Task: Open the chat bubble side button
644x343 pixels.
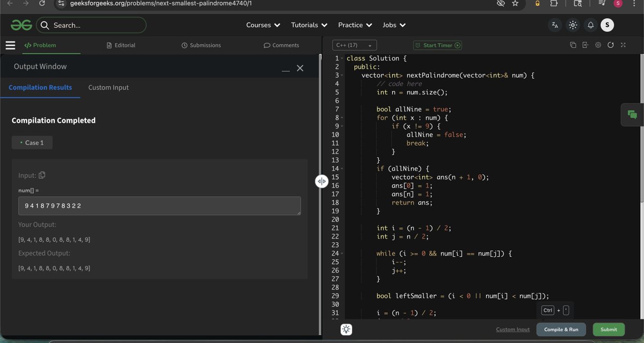Action: (632, 115)
